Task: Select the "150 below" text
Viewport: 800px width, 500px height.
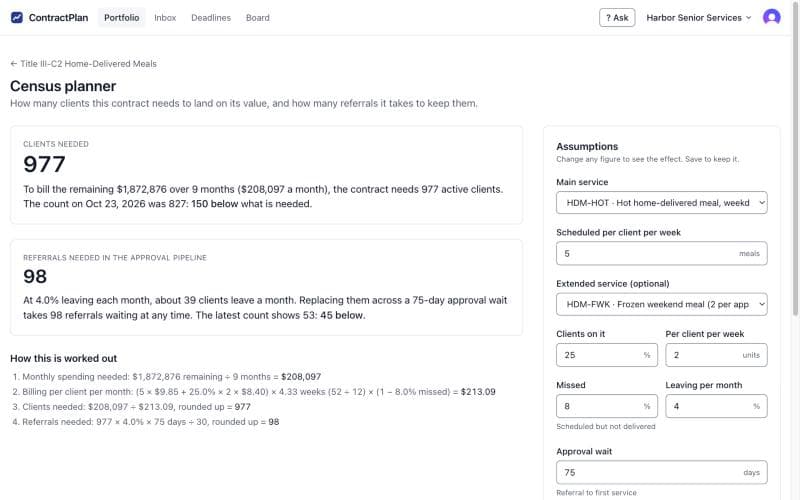Action: (215, 204)
